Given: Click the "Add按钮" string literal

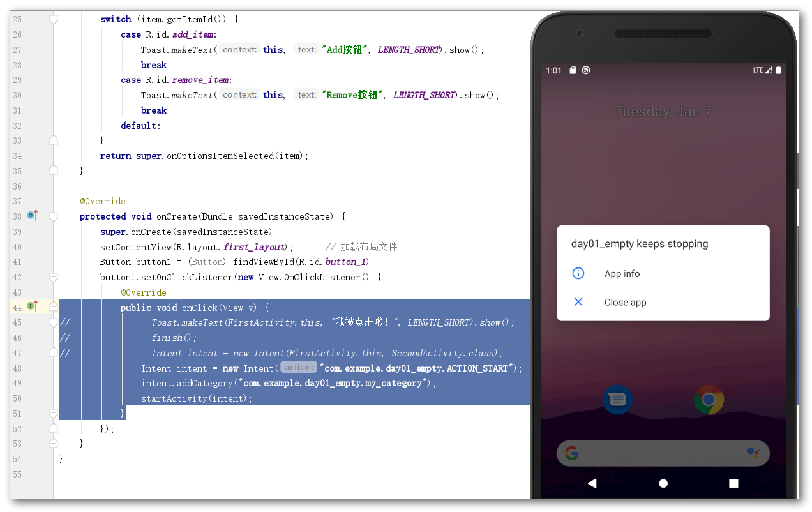Looking at the screenshot, I should coord(344,49).
